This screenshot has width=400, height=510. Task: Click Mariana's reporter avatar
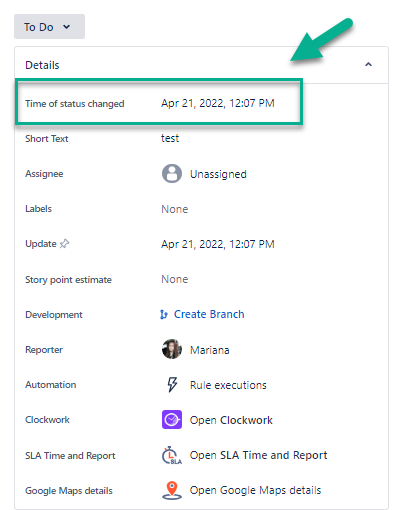point(172,349)
